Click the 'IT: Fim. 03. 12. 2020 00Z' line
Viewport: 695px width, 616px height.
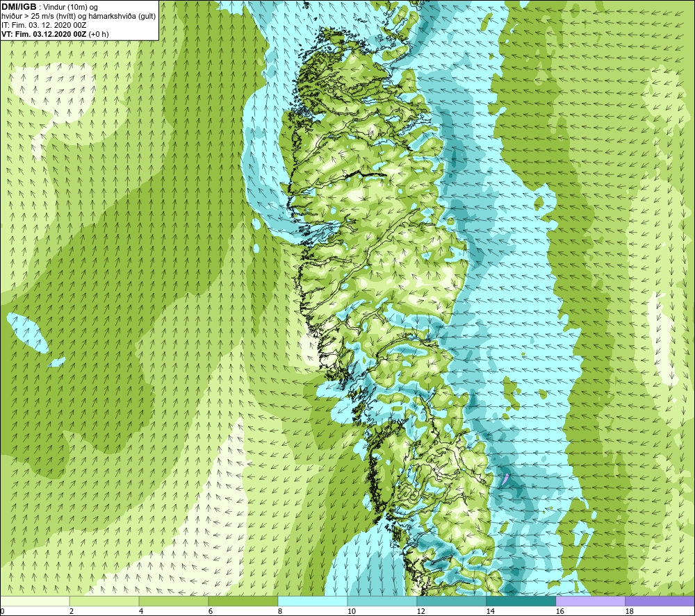[x=44, y=25]
